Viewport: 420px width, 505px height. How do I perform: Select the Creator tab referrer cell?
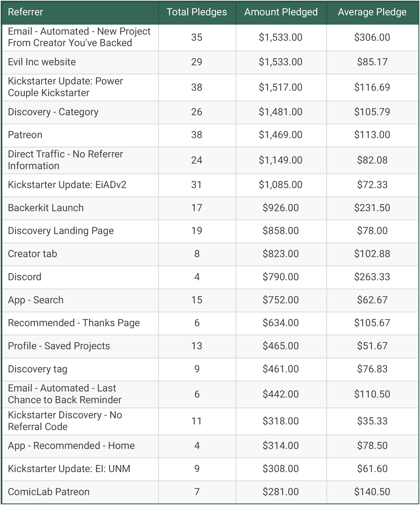(33, 254)
